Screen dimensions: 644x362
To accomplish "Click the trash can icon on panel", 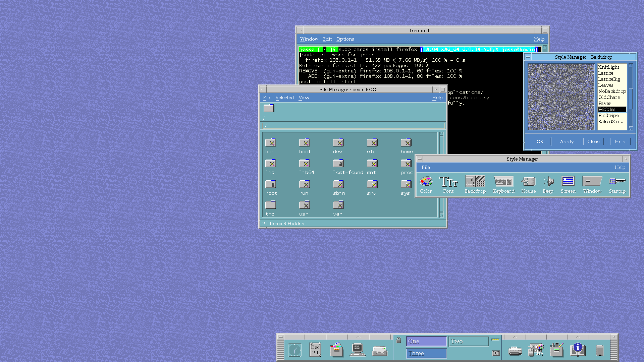I will 600,350.
